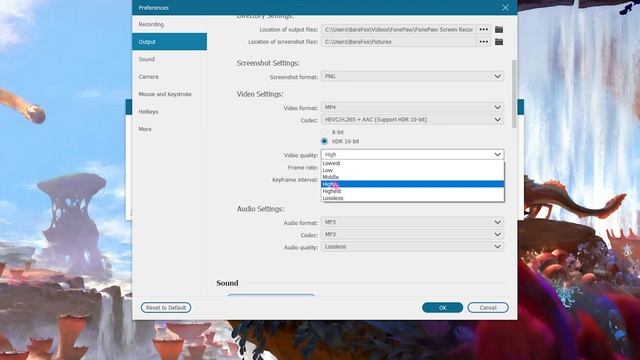Switch to More preferences tab

click(169, 129)
